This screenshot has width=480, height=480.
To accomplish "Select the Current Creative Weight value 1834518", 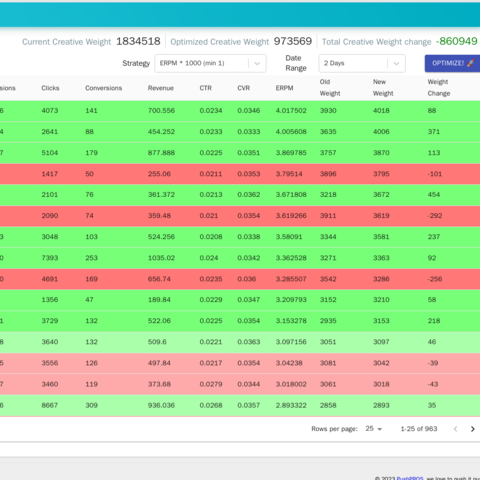I will [138, 41].
